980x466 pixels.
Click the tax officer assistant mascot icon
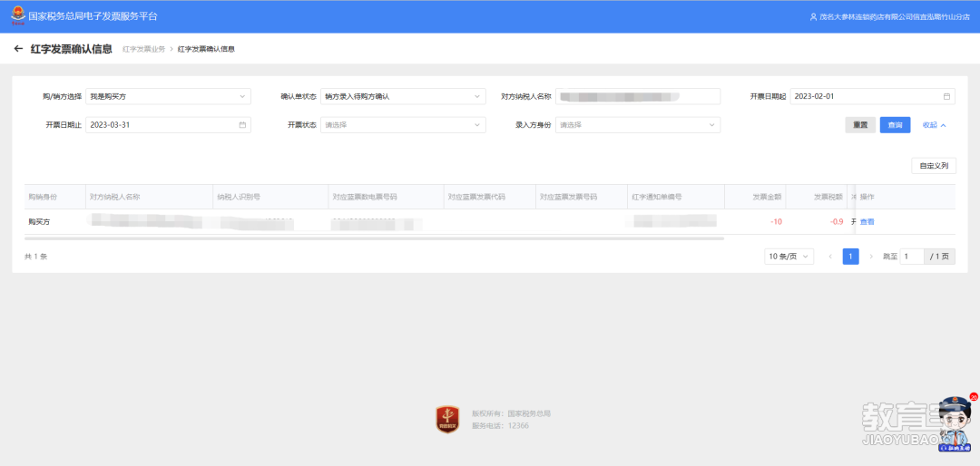tap(955, 423)
